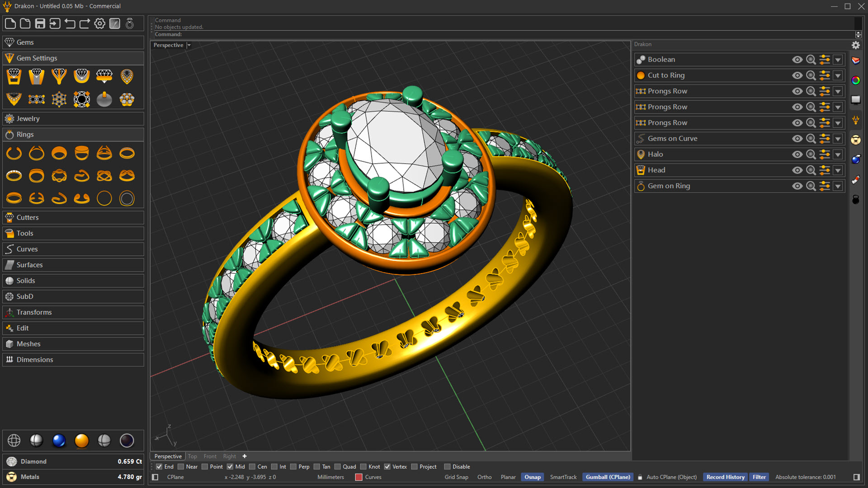Check the Disable osnap checkbox
868x488 pixels.
[x=448, y=467]
